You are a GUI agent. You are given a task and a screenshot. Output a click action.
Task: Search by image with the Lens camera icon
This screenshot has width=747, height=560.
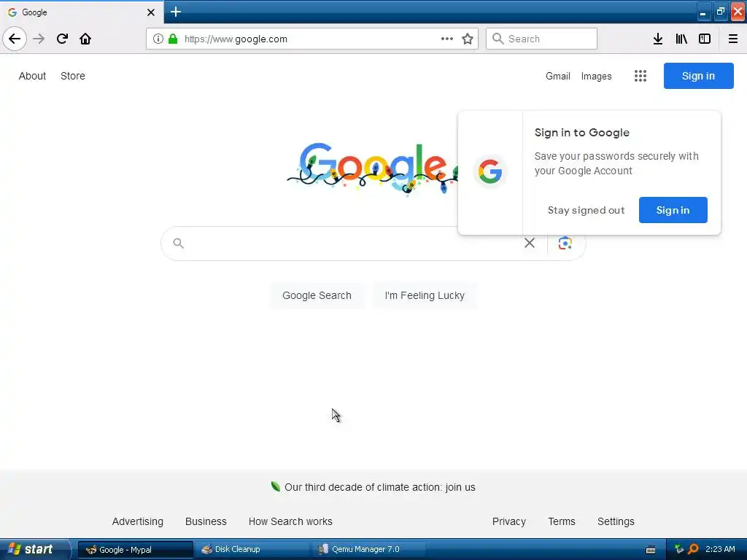pyautogui.click(x=565, y=243)
